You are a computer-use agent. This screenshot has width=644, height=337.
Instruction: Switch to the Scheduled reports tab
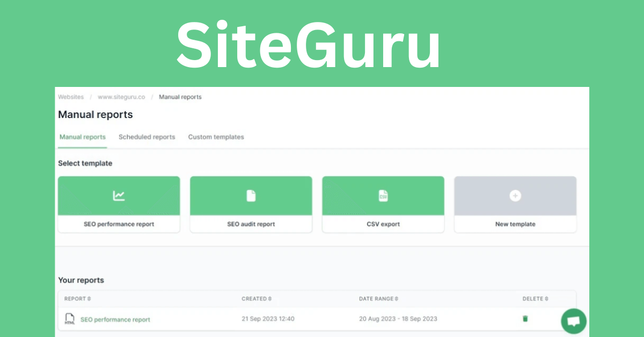(147, 137)
